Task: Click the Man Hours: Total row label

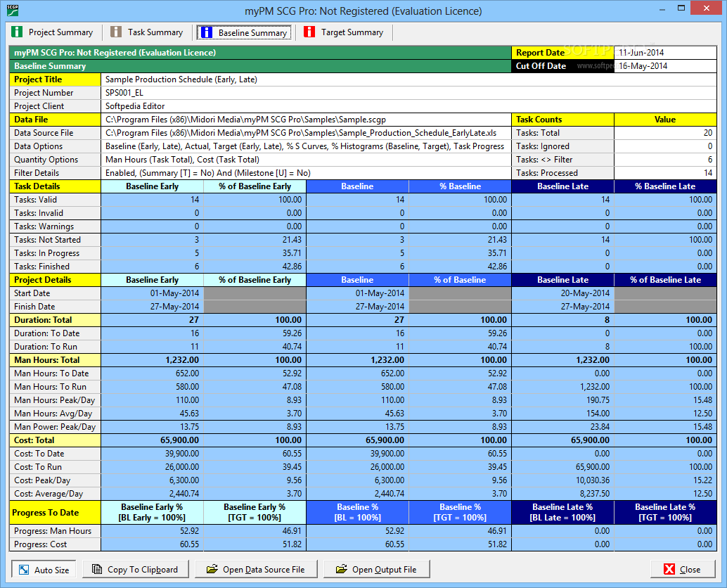Action: coord(55,360)
